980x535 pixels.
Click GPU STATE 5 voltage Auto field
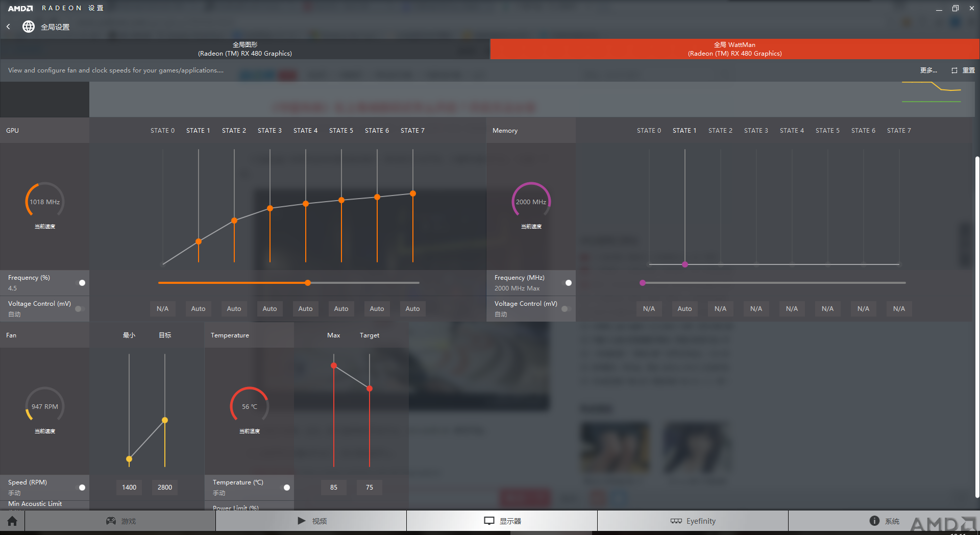click(341, 309)
